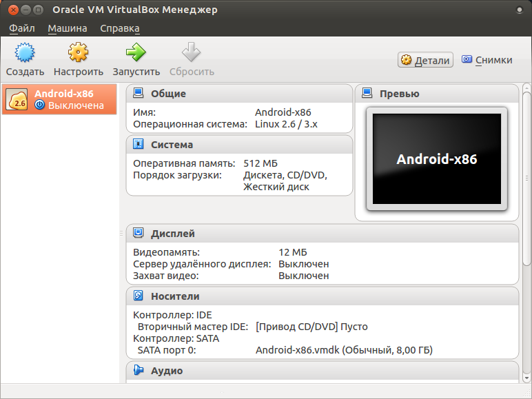Click the Контроллер: IDE line
The height and width of the screenshot is (399, 532).
pos(172,315)
